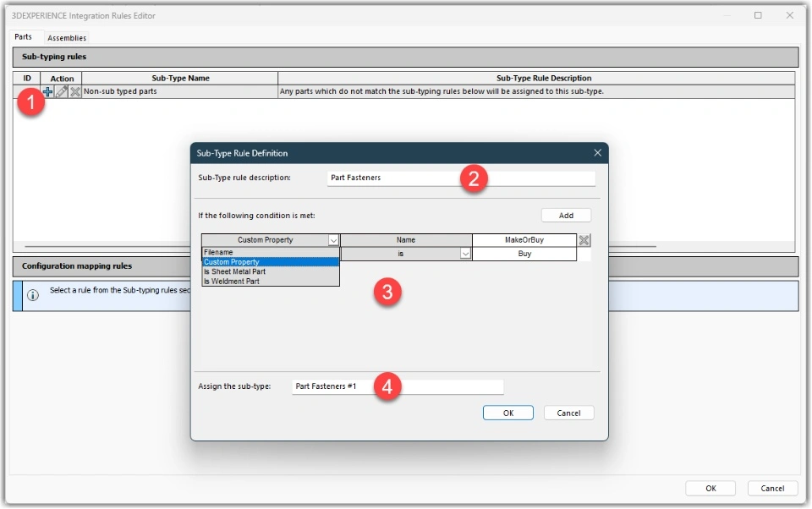
Task: Click Add to add a condition
Action: (566, 216)
